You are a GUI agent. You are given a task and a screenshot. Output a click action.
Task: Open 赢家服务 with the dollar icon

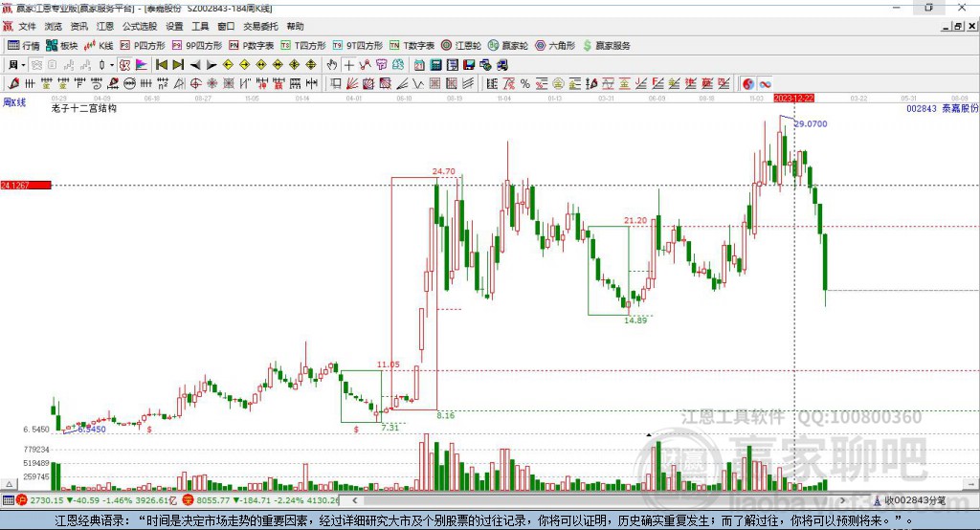pyautogui.click(x=606, y=46)
